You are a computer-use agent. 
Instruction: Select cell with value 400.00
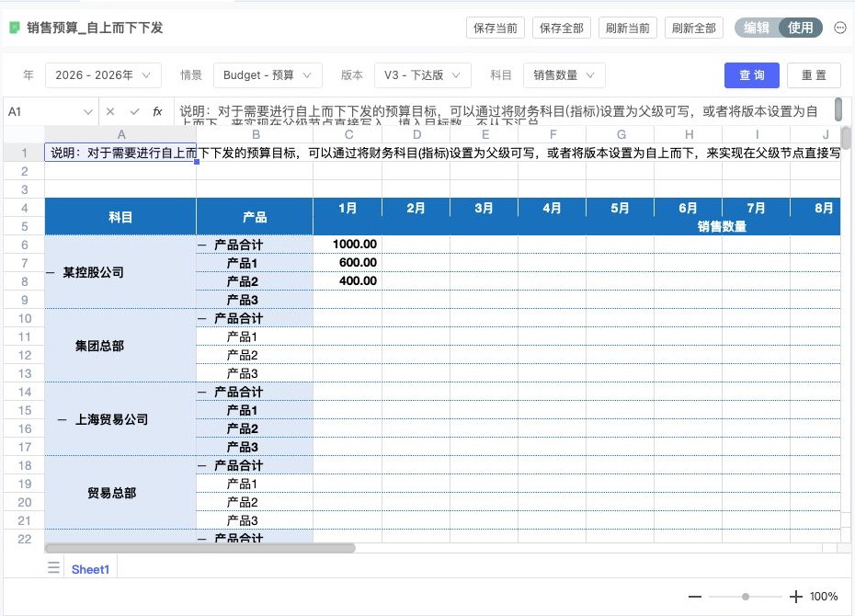tap(348, 281)
